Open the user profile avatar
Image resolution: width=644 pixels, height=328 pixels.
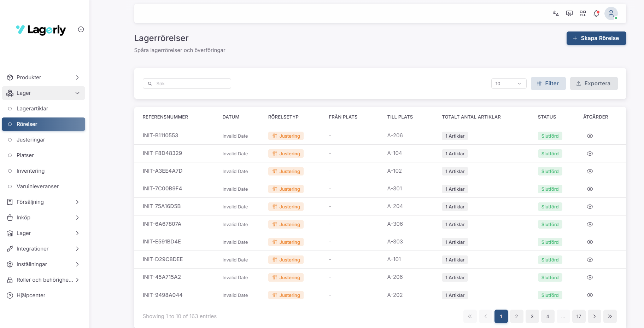tap(611, 13)
